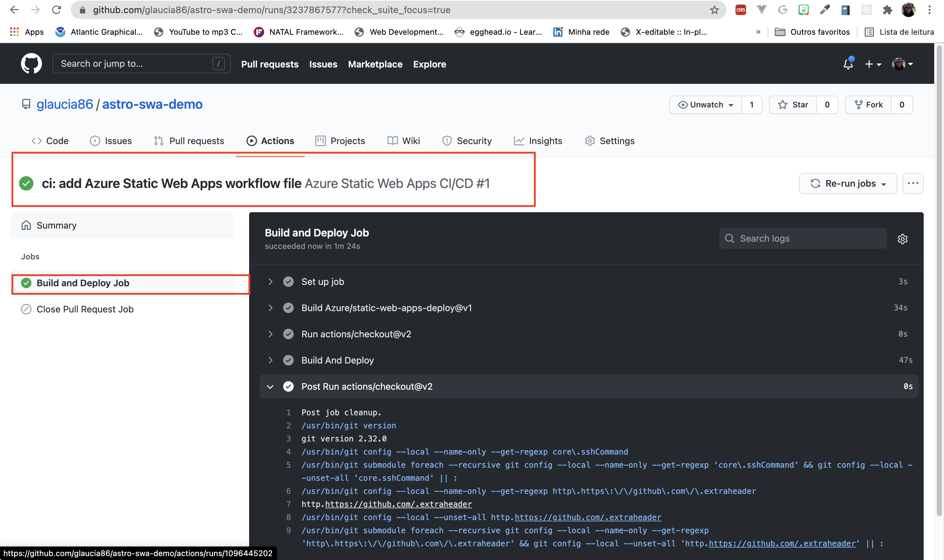Go back with browser back arrow
Image resolution: width=944 pixels, height=560 pixels.
point(14,10)
